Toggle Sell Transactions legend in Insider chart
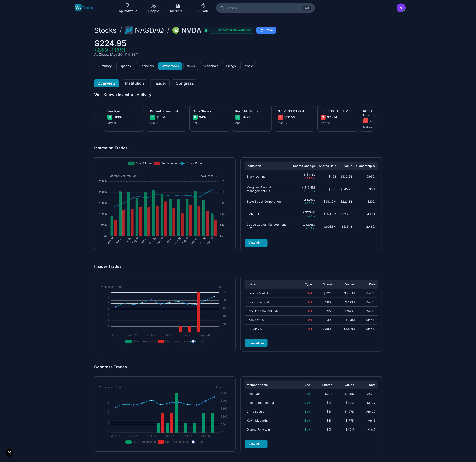The height and width of the screenshot is (462, 476). click(173, 341)
